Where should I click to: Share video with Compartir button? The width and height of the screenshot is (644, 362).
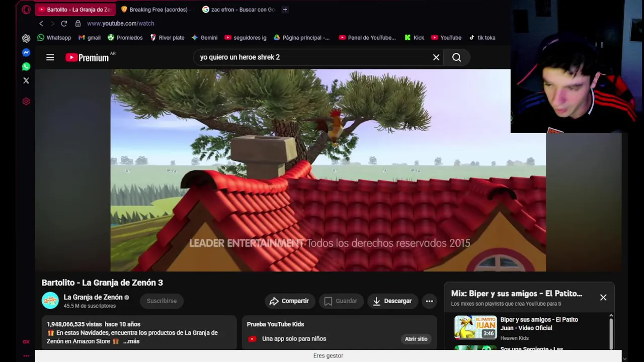click(x=289, y=301)
